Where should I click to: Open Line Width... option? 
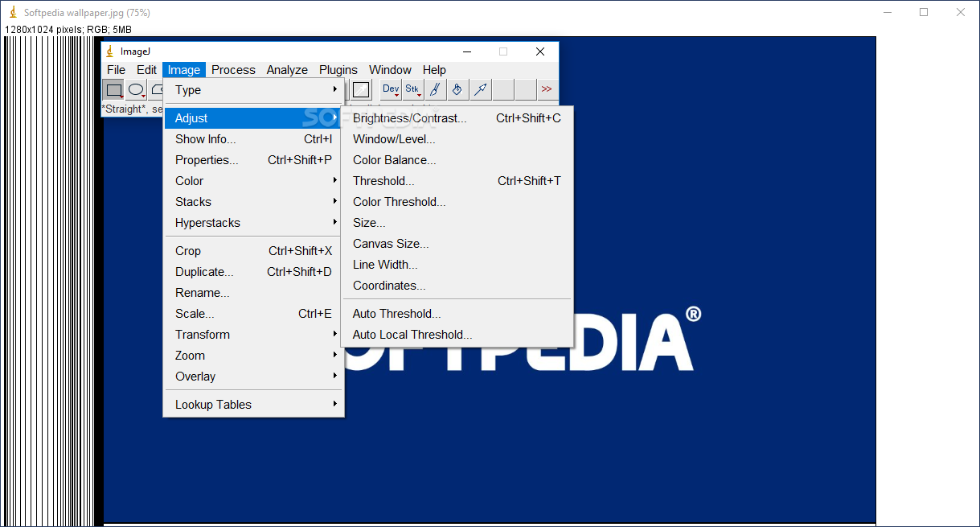pos(457,265)
